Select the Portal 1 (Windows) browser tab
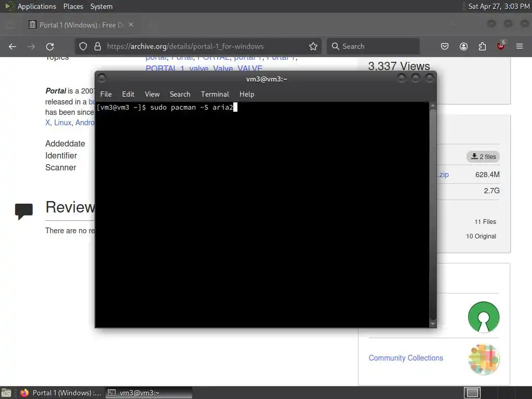Screen dimensions: 532x399 coord(81,25)
